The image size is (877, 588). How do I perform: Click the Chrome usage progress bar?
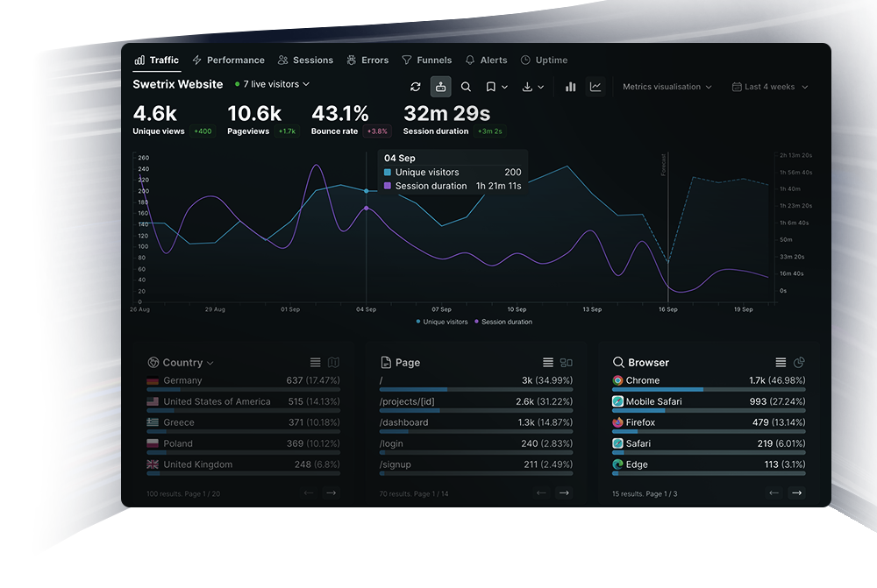(709, 389)
